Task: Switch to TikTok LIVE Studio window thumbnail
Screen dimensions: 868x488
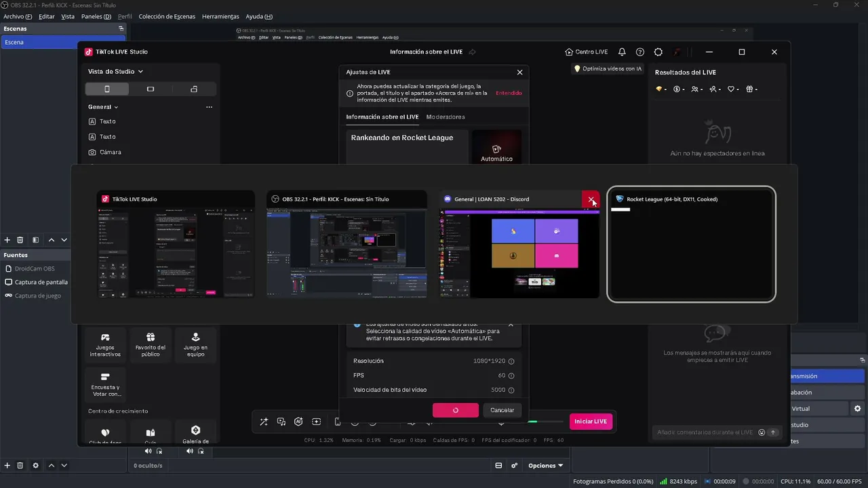Action: (176, 245)
